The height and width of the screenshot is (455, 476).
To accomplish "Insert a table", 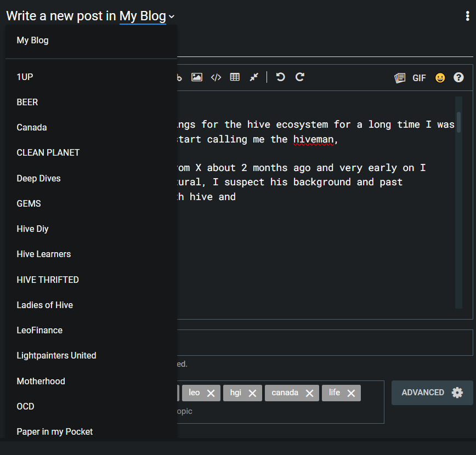I will click(x=235, y=77).
